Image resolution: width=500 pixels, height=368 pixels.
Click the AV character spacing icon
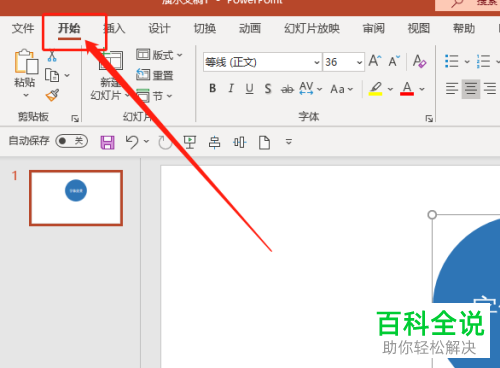click(x=306, y=88)
